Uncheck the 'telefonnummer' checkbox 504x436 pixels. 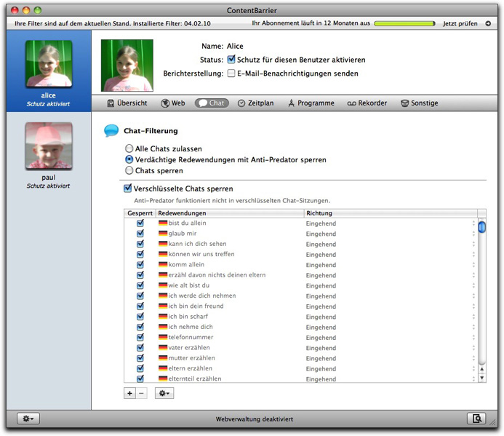click(140, 337)
